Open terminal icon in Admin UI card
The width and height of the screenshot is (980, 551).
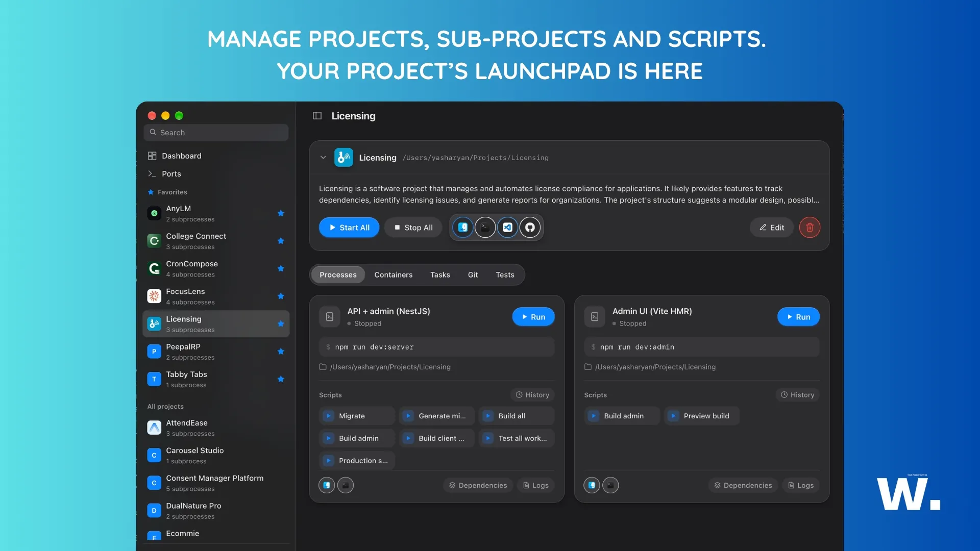tap(610, 485)
